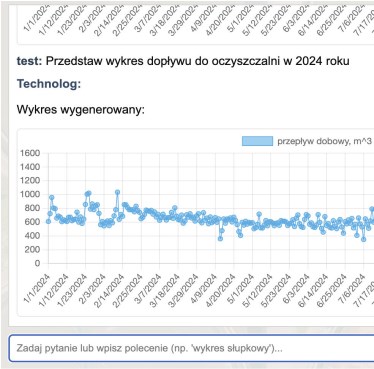Click the low data point near 350 around 7/6/2024
Screen dimensions: 374x369
pos(364,239)
